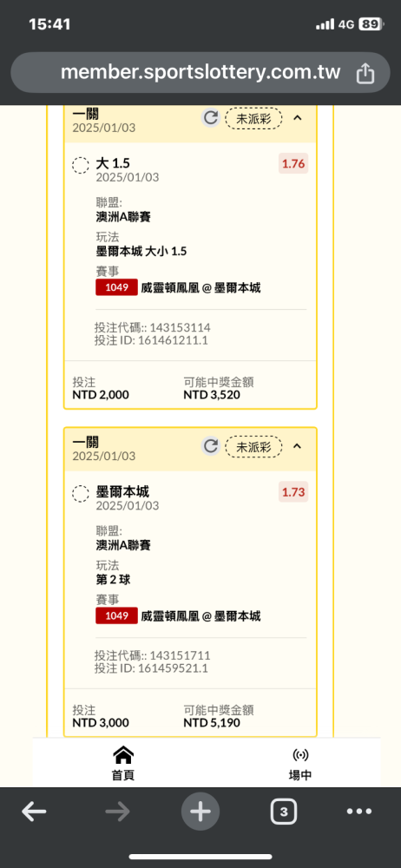Tap 未派彩 status on first bet
The image size is (401, 868).
tap(253, 118)
